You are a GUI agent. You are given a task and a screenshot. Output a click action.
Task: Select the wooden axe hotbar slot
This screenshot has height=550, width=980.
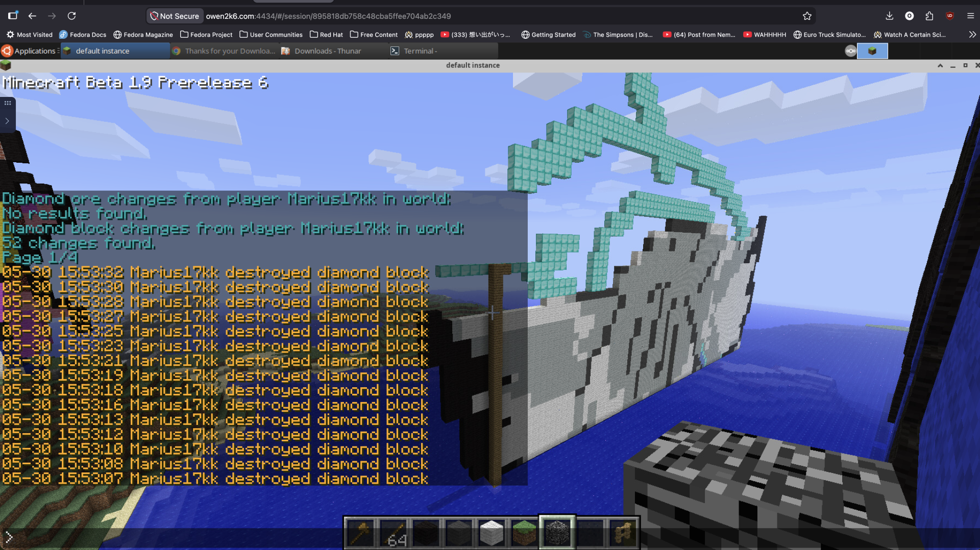[x=361, y=533]
